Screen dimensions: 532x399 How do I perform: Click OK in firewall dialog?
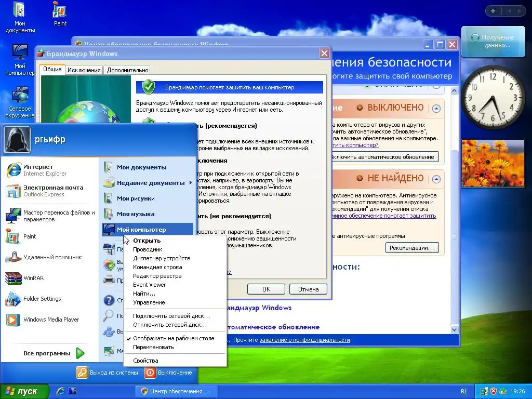pyautogui.click(x=266, y=289)
